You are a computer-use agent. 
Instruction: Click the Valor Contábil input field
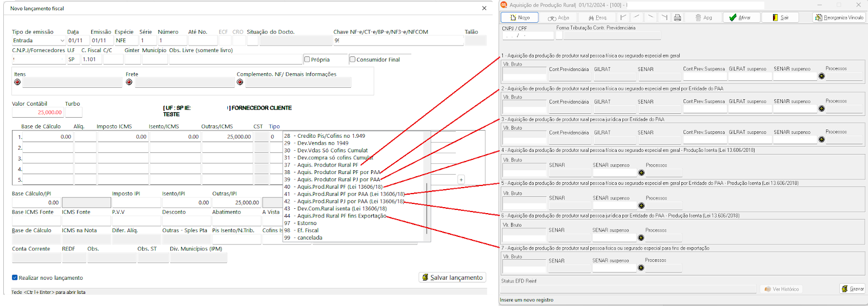[37, 112]
